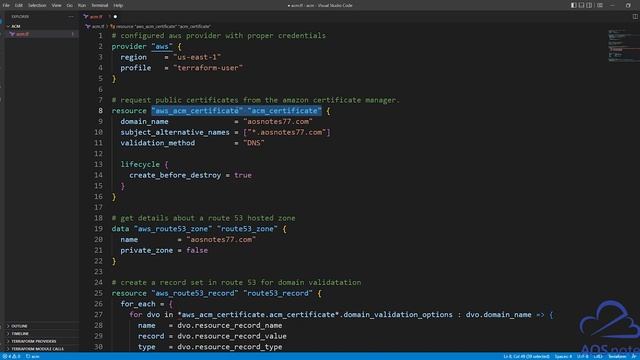Screen dimensions: 640x360
Task: Click "aws_route53_record" on line 25
Action: coord(195,293)
